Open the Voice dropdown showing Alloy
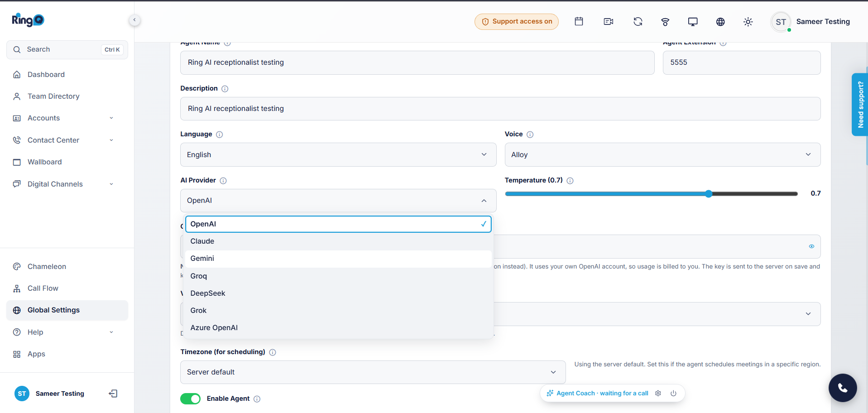868x413 pixels. (x=662, y=154)
